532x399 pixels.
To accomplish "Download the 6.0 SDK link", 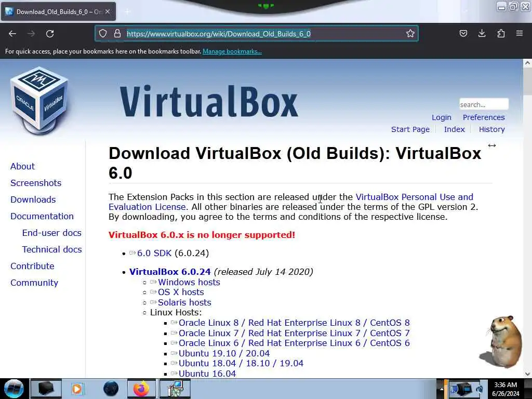I will (x=154, y=254).
